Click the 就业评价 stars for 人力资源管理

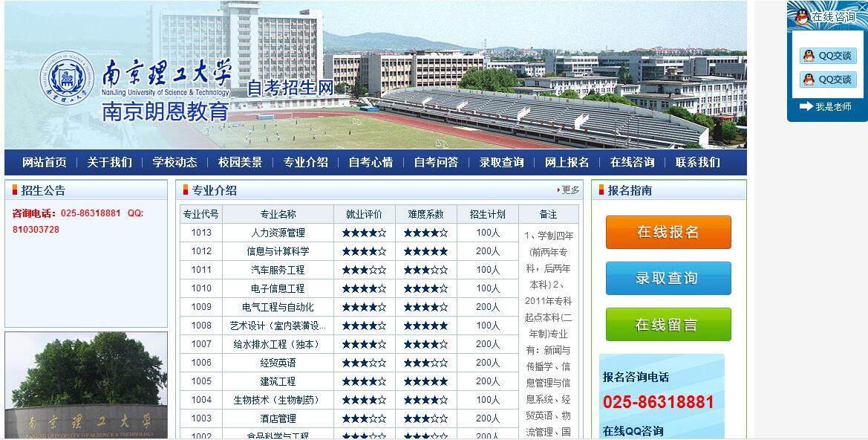click(365, 233)
